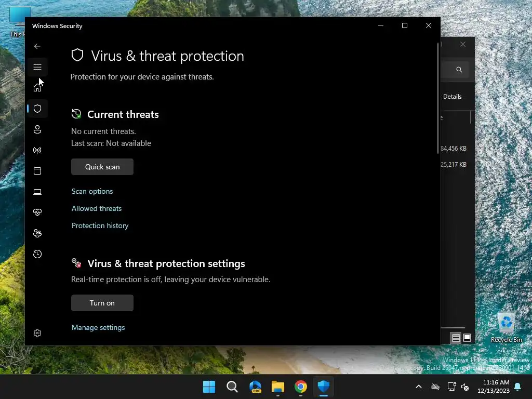Maximize the Windows Security window
Screen dimensions: 532x399
click(404, 26)
